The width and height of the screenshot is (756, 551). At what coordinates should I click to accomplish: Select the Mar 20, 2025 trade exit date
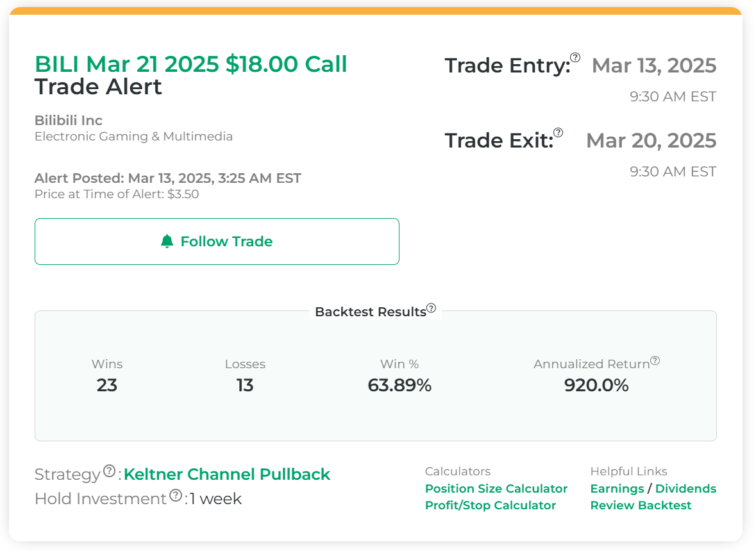[651, 140]
